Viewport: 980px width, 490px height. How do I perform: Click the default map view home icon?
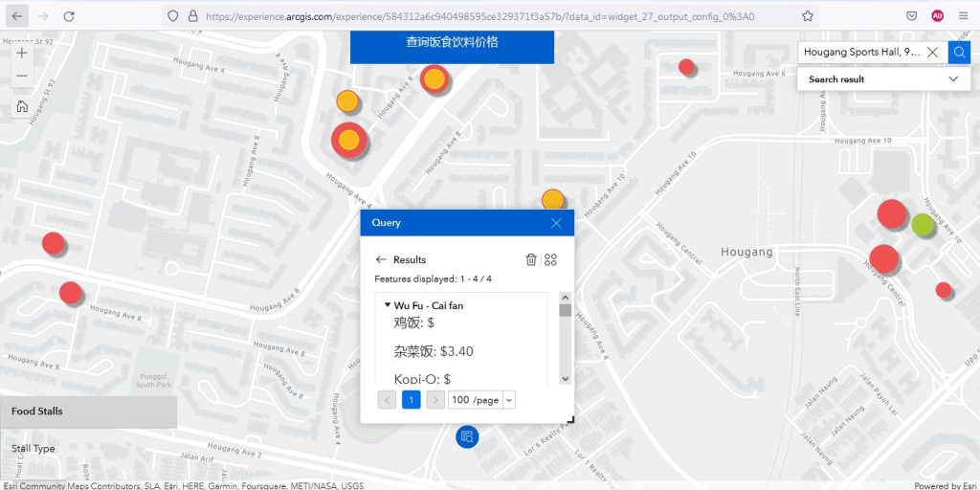point(21,106)
